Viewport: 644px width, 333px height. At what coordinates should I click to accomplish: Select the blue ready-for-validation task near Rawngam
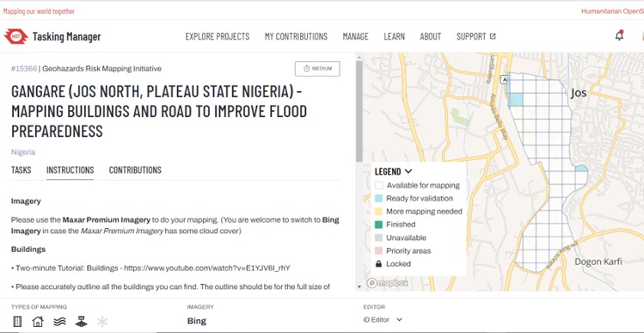click(x=515, y=100)
